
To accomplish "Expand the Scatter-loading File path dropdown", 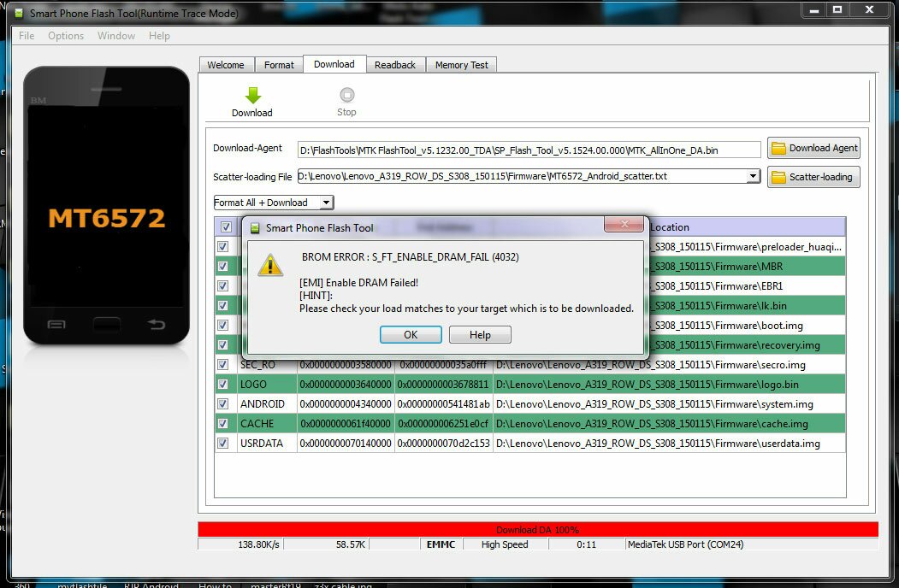I will point(754,176).
